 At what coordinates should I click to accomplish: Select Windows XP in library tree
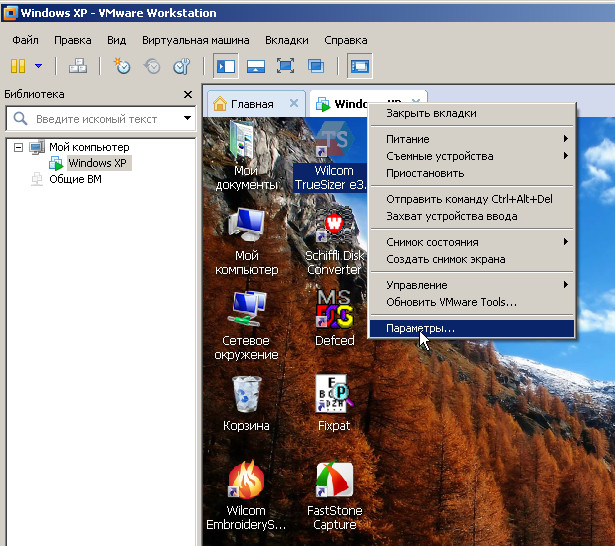[x=97, y=163]
